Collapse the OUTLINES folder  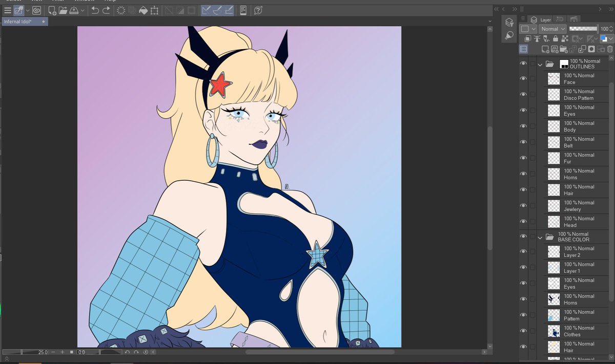point(540,65)
